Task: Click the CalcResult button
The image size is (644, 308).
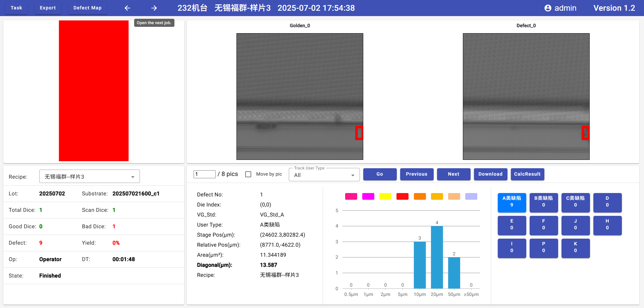Action: (x=527, y=174)
